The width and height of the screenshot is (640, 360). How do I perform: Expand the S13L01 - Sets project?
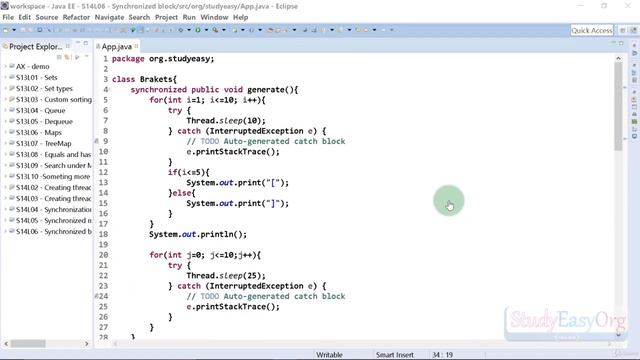pyautogui.click(x=6, y=77)
